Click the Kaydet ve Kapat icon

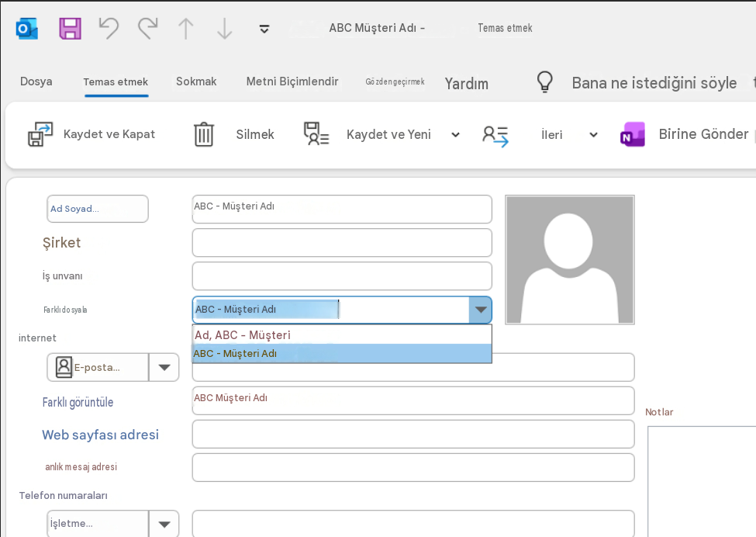(40, 134)
